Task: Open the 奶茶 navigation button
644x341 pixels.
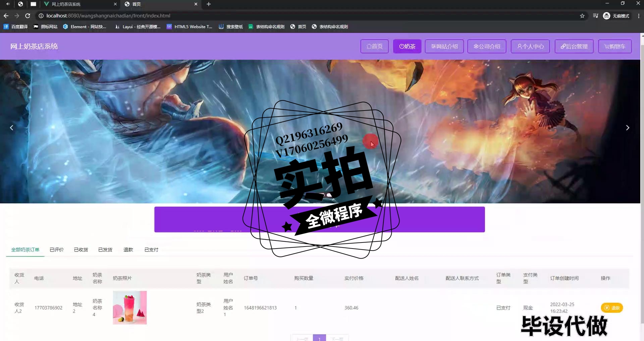Action: coord(407,46)
